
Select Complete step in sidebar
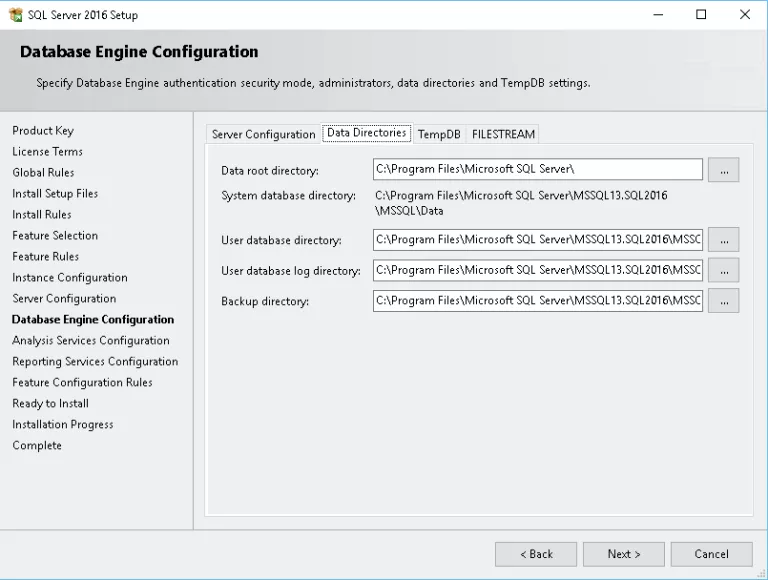(37, 446)
